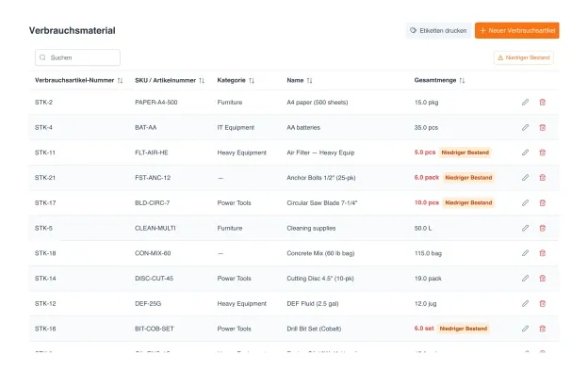The height and width of the screenshot is (369, 588).
Task: Focus the Suchen search field
Action: pyautogui.click(x=77, y=57)
